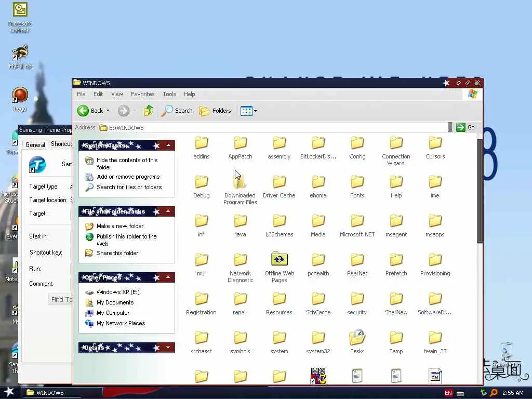Image resolution: width=532 pixels, height=399 pixels.
Task: Switch to Shortcut tab in Samsung Theme Properties
Action: coord(61,144)
